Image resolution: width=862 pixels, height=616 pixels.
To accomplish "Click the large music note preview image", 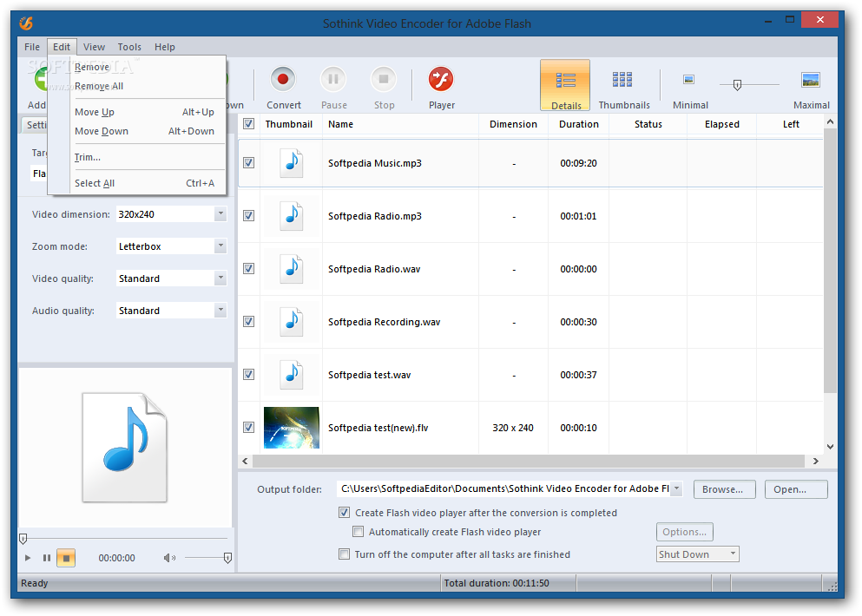I will [125, 447].
